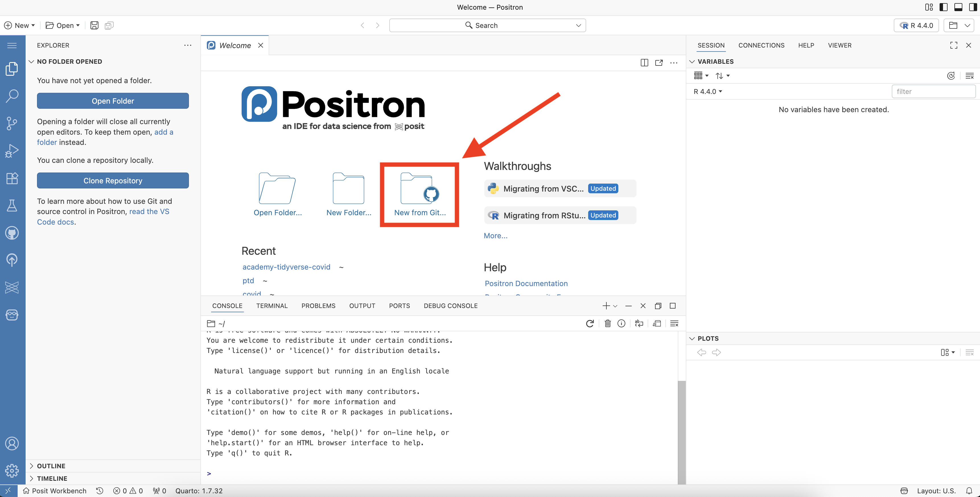Click the trash icon in console toolbar
980x497 pixels.
pyautogui.click(x=608, y=323)
